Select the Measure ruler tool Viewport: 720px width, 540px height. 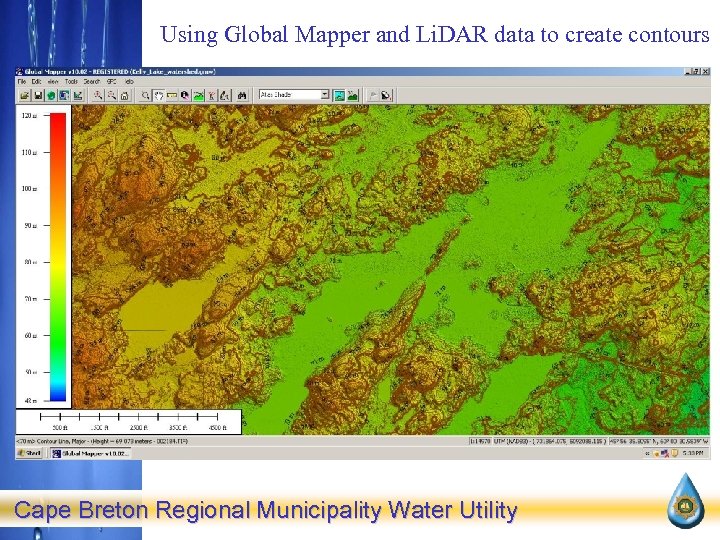172,96
